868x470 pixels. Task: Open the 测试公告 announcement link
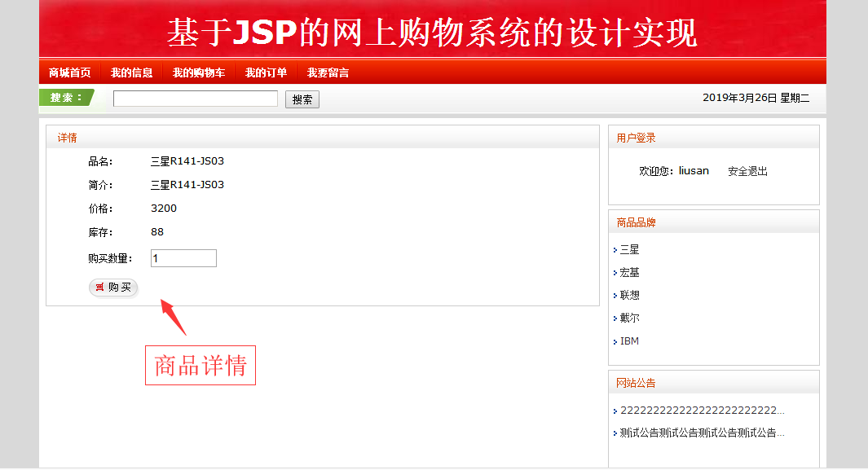702,433
